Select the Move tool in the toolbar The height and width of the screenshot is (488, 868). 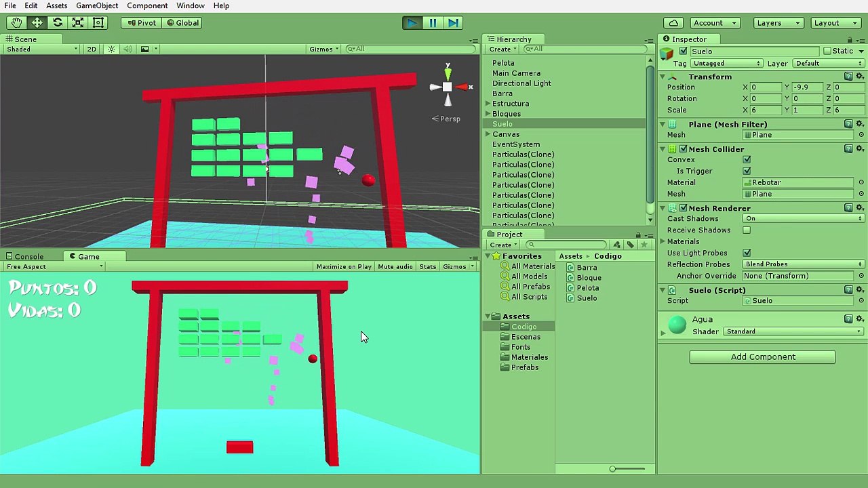tap(37, 22)
